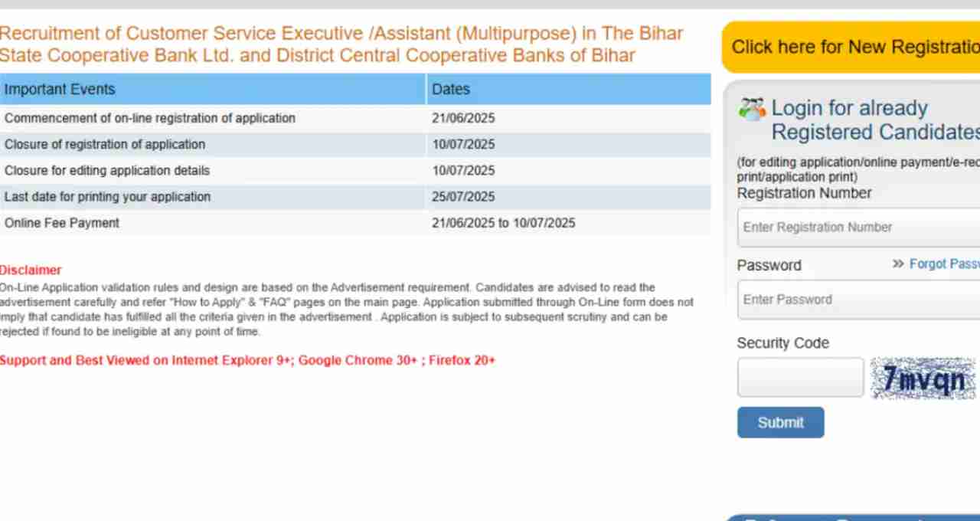Click 'Commencement of on-line registration of application' row

coord(355,118)
